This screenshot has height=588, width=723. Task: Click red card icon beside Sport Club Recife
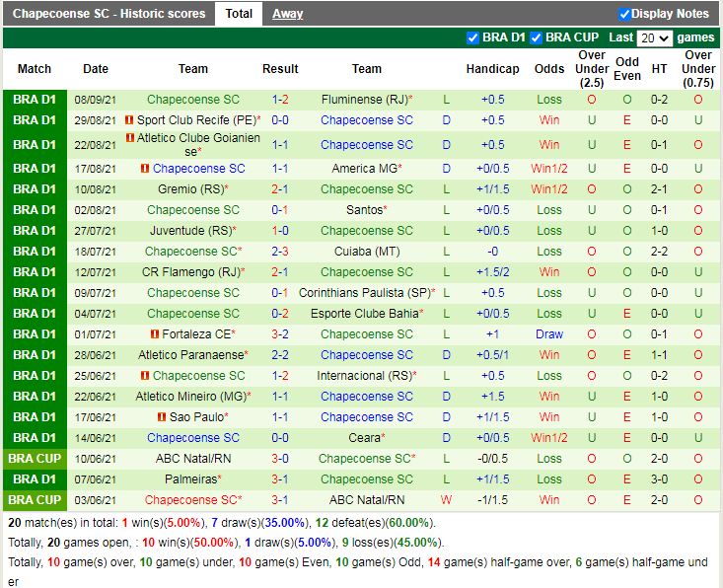tap(129, 120)
